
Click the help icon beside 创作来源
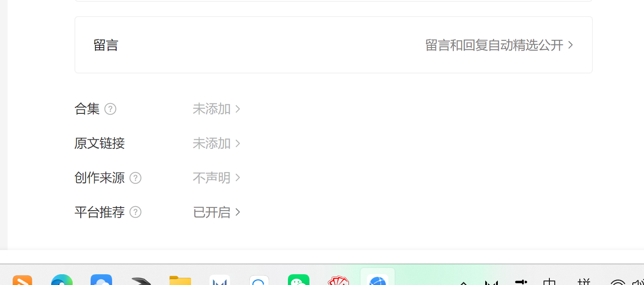tap(135, 178)
